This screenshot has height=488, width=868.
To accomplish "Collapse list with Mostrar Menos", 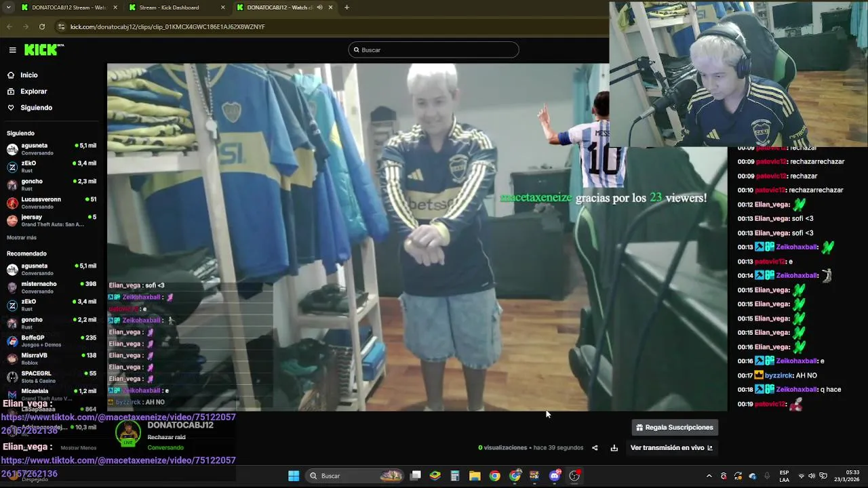I will point(78,448).
